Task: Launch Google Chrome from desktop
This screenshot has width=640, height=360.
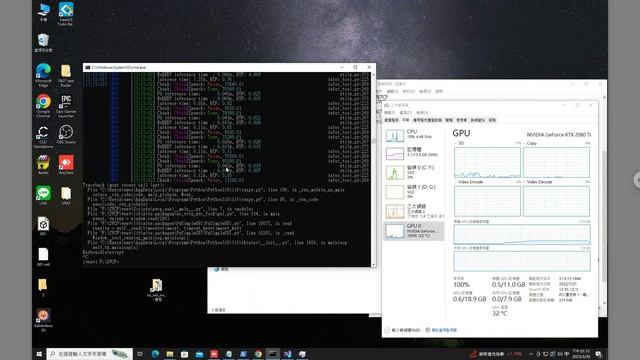Action: [43, 106]
